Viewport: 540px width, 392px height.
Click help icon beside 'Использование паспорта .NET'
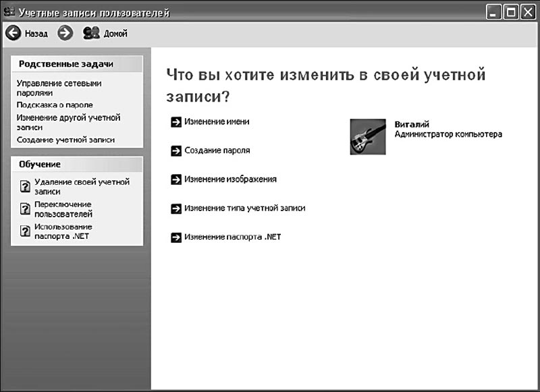(x=25, y=231)
